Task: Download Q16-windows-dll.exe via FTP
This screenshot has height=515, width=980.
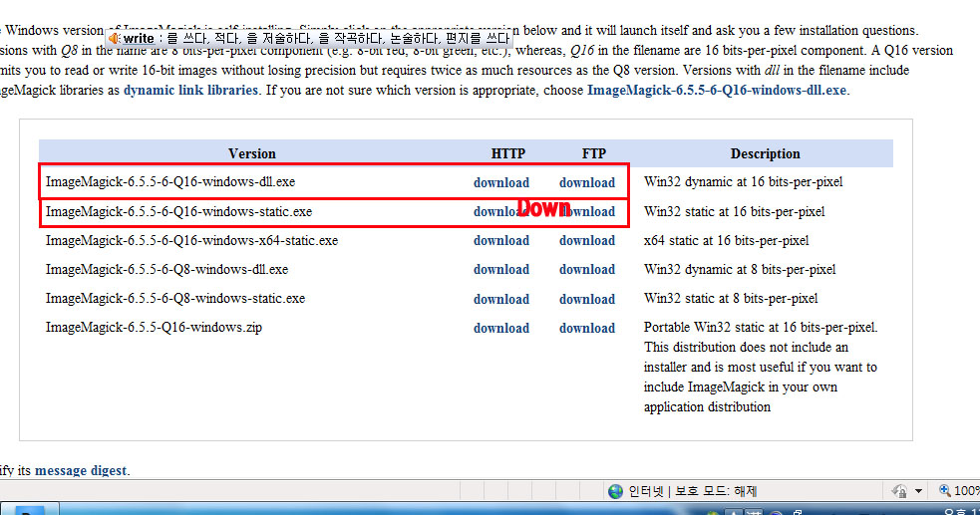Action: (x=586, y=182)
